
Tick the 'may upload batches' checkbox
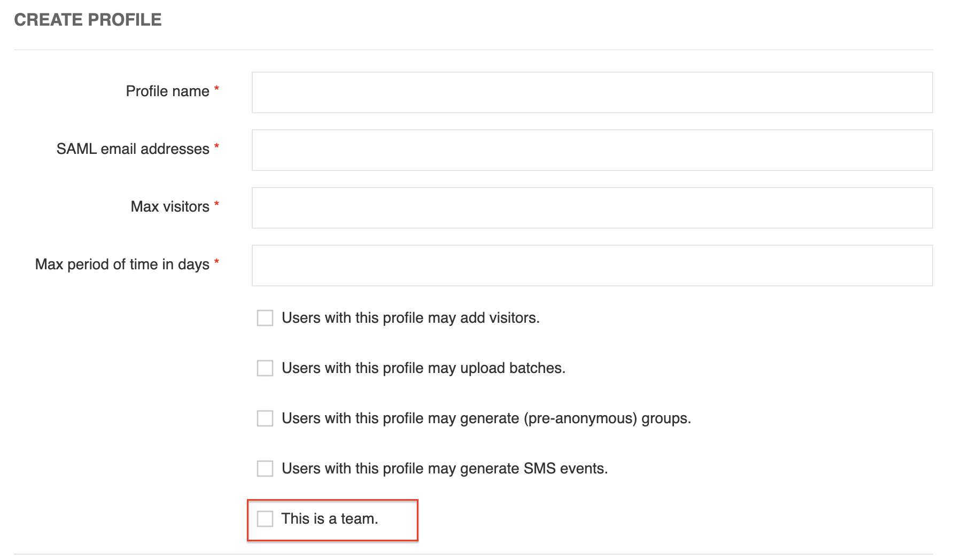265,368
